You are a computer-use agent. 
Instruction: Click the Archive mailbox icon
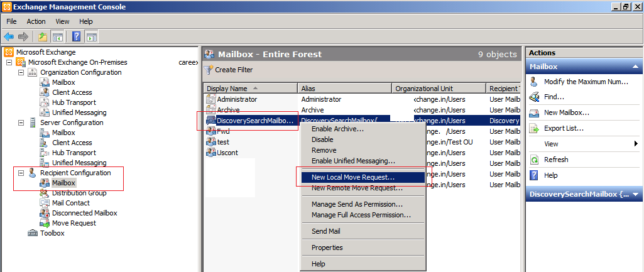[210, 110]
